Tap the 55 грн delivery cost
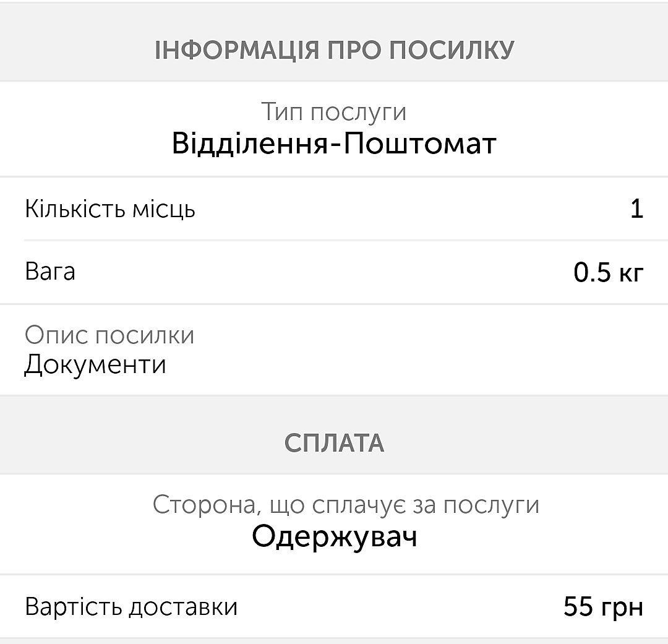The height and width of the screenshot is (644, 668). point(603,607)
